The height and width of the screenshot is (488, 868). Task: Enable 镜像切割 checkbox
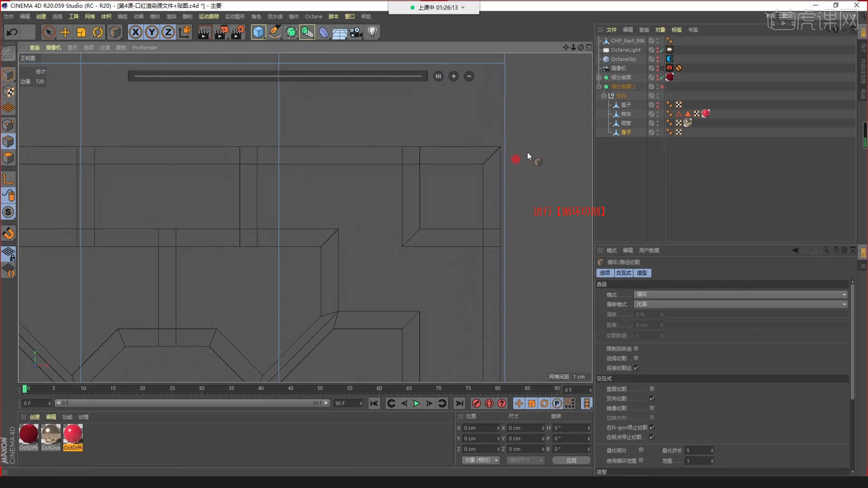coord(652,408)
